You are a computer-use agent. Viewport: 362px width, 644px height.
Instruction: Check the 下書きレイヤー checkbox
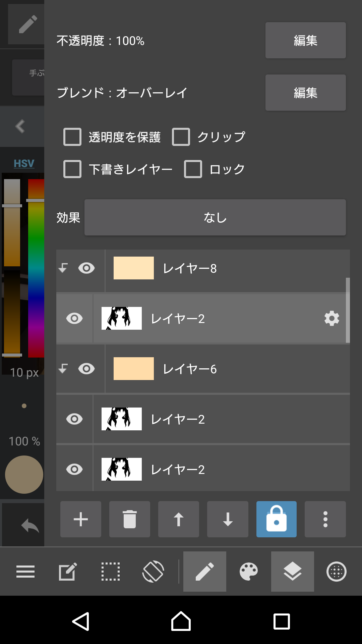72,169
